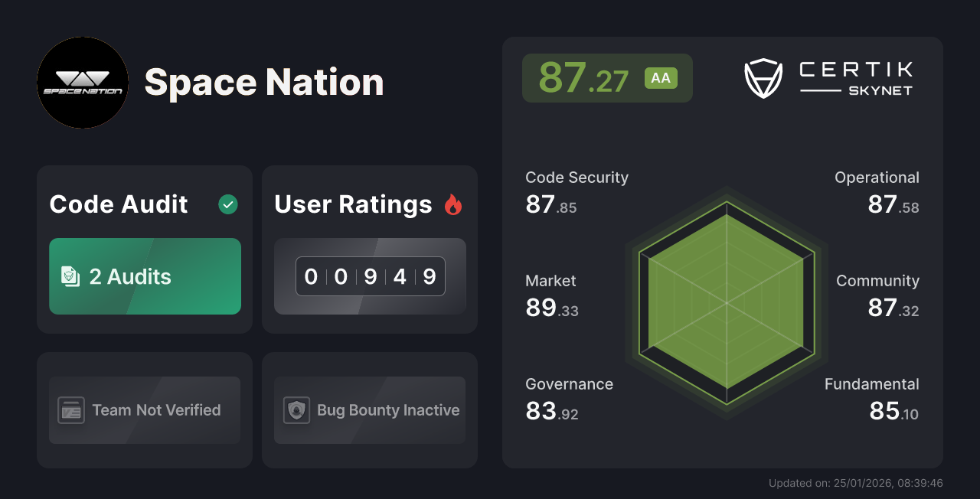Image resolution: width=980 pixels, height=499 pixels.
Task: Select the green checkmark beside Code Audit
Action: pos(227,204)
